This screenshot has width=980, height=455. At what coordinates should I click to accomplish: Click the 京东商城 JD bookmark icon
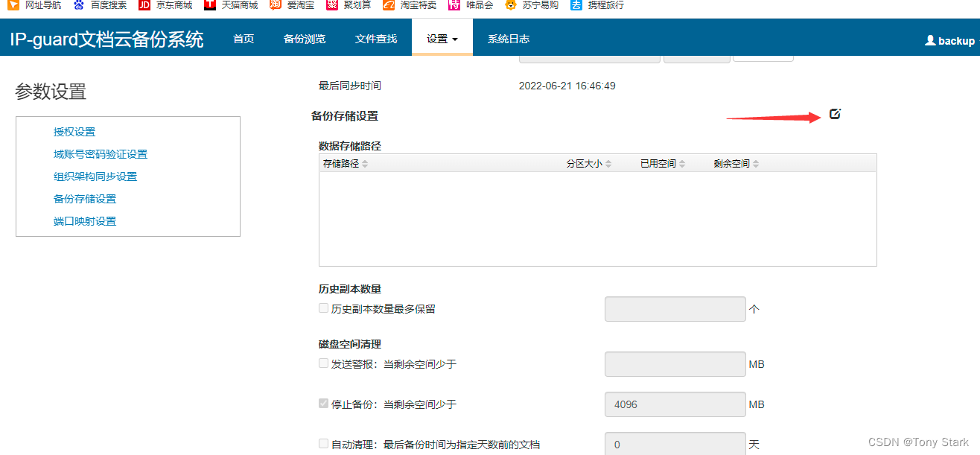pyautogui.click(x=144, y=5)
